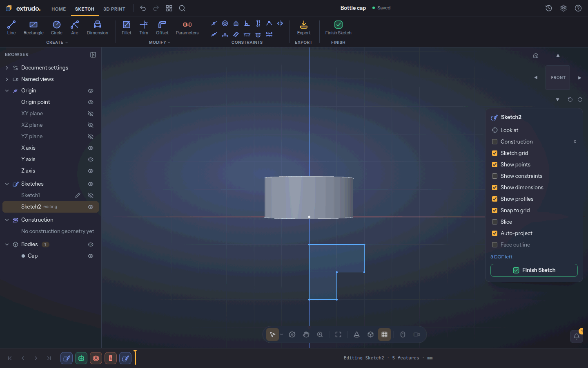The image size is (588, 368).
Task: Hide the Cap body visibility
Action: [91, 256]
